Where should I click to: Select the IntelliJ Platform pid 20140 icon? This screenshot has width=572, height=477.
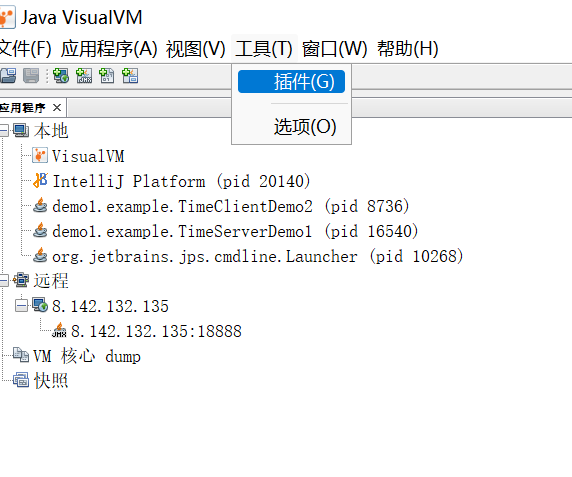click(x=40, y=181)
